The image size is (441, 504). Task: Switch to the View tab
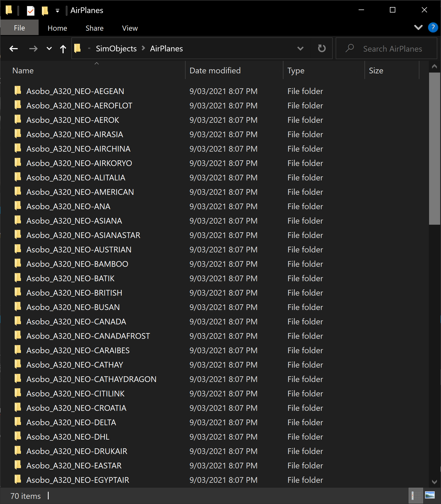(130, 28)
